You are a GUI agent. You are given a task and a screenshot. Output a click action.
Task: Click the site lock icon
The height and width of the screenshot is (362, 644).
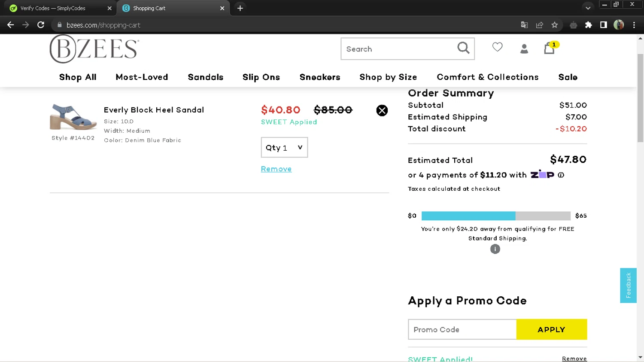click(x=60, y=25)
